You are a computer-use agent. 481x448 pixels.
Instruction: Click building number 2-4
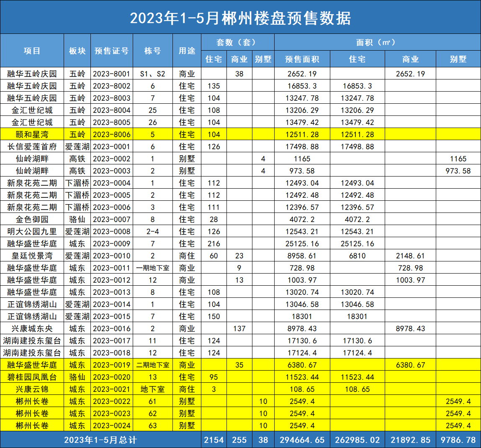152,232
